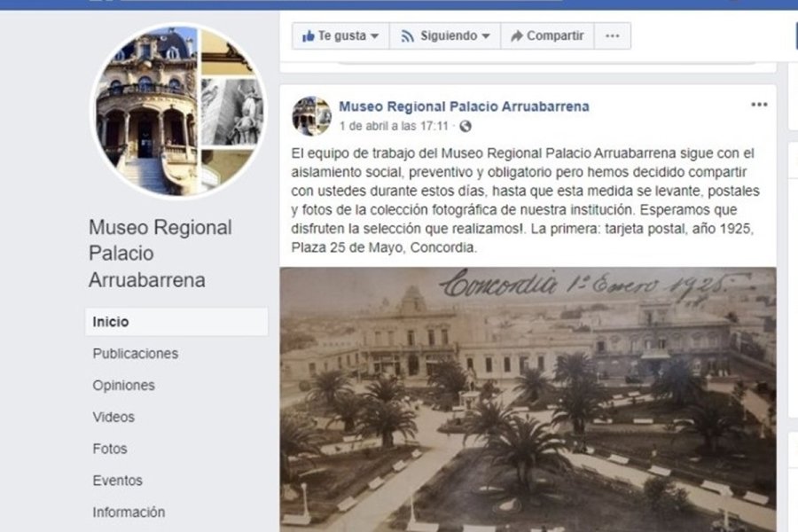
Task: Open the large circular page profile picture
Action: pos(178,111)
